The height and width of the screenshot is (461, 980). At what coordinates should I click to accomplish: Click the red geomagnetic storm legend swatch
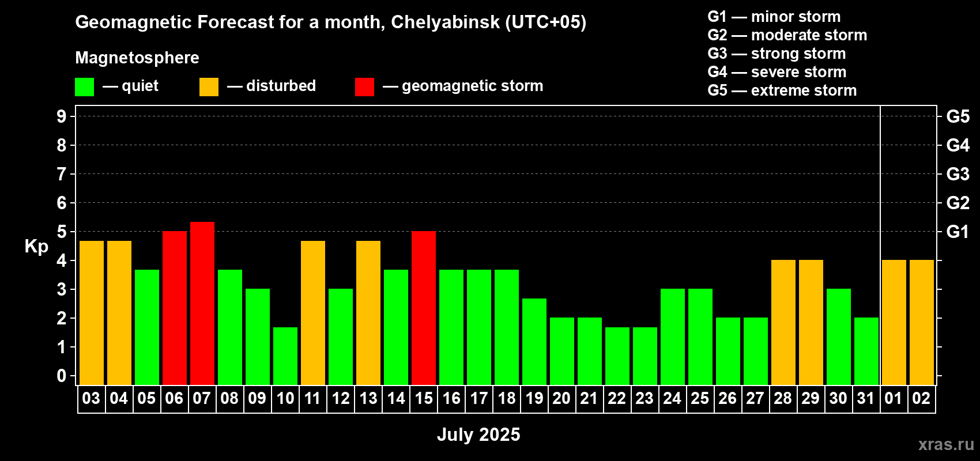364,87
